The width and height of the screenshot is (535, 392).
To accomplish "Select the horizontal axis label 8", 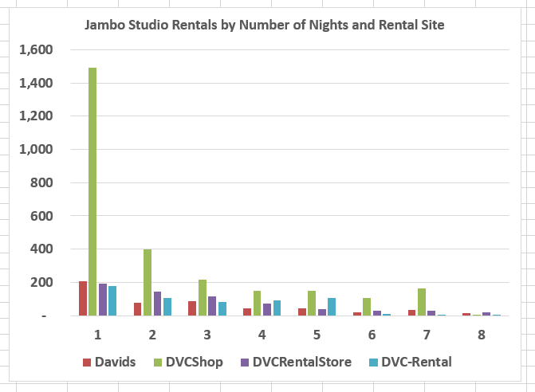I will 481,333.
